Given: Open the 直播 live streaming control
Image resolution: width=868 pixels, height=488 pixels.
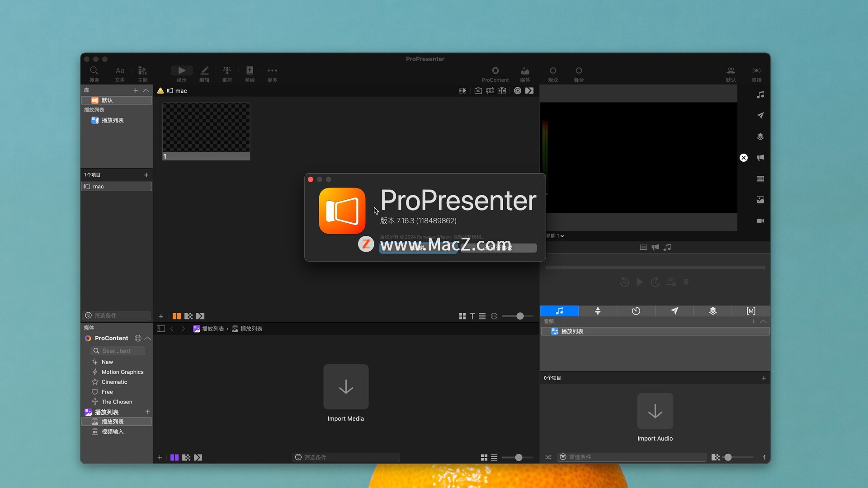Looking at the screenshot, I should click(756, 74).
